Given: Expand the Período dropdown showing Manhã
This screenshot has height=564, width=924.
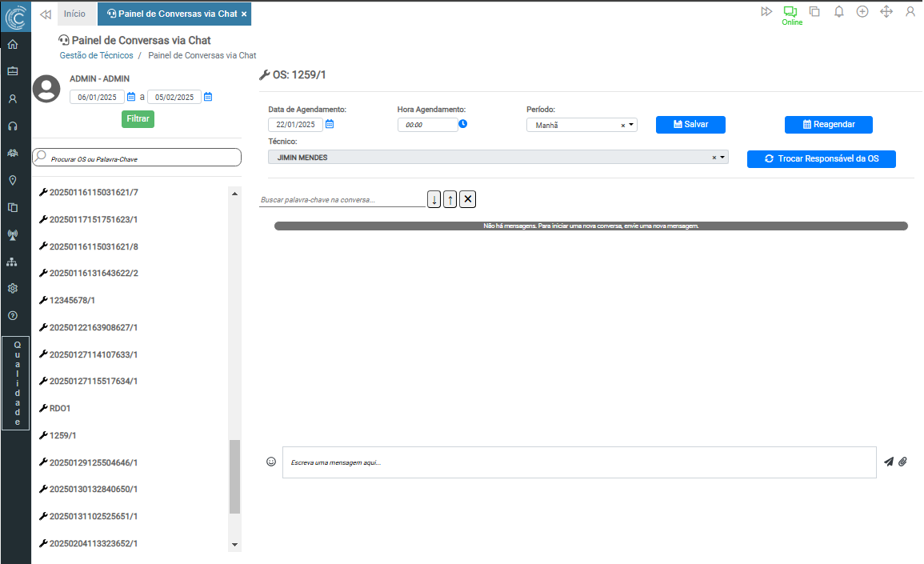Looking at the screenshot, I should [631, 125].
